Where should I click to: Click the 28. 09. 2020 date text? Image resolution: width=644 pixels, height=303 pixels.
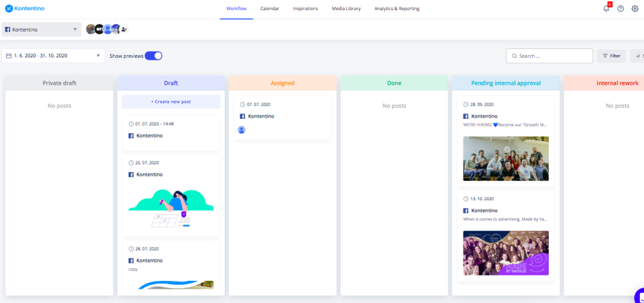(482, 104)
